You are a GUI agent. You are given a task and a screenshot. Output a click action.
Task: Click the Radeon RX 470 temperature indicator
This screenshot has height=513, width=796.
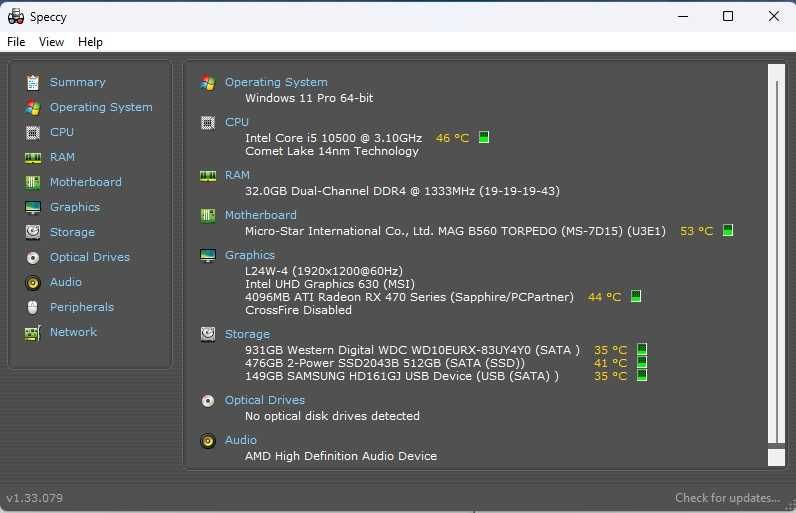[636, 296]
